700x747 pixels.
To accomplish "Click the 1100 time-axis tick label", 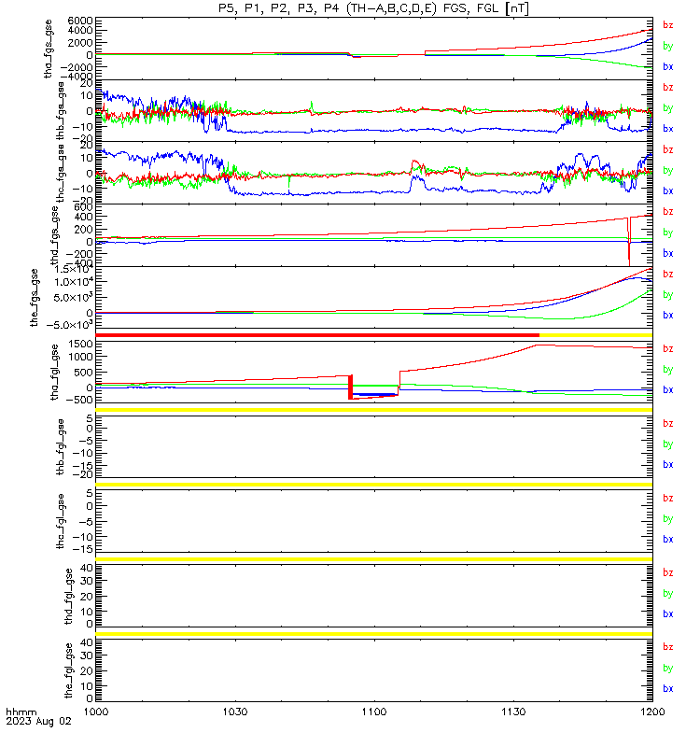I will coord(374,712).
